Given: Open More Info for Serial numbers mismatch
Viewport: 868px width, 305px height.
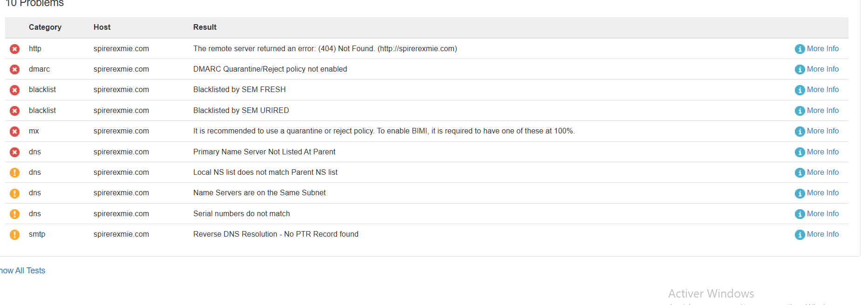Looking at the screenshot, I should tap(822, 214).
